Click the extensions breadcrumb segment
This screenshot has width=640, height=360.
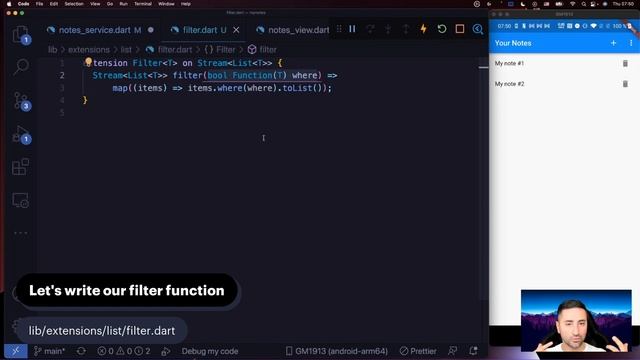(89, 49)
